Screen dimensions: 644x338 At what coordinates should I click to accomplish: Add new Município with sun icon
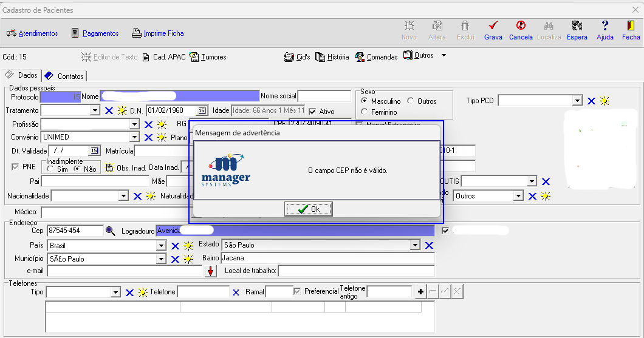188,259
